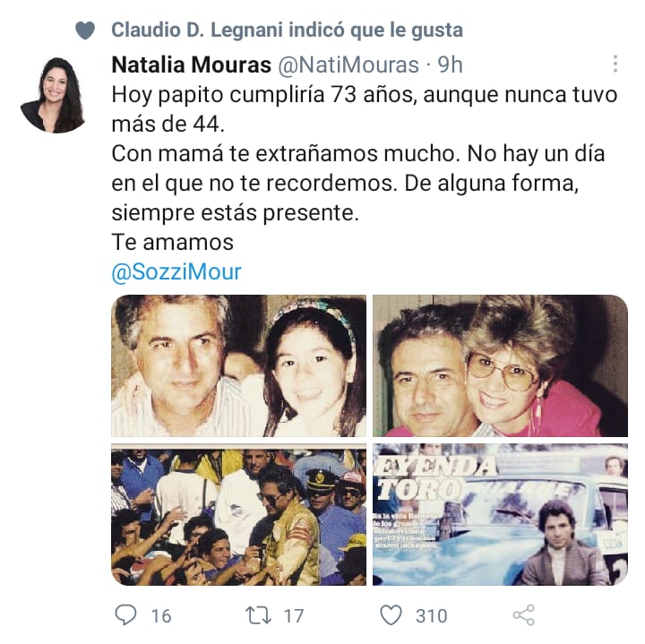View the 9h timestamp of tweet
Screen dimensions: 645x644
pyautogui.click(x=450, y=64)
